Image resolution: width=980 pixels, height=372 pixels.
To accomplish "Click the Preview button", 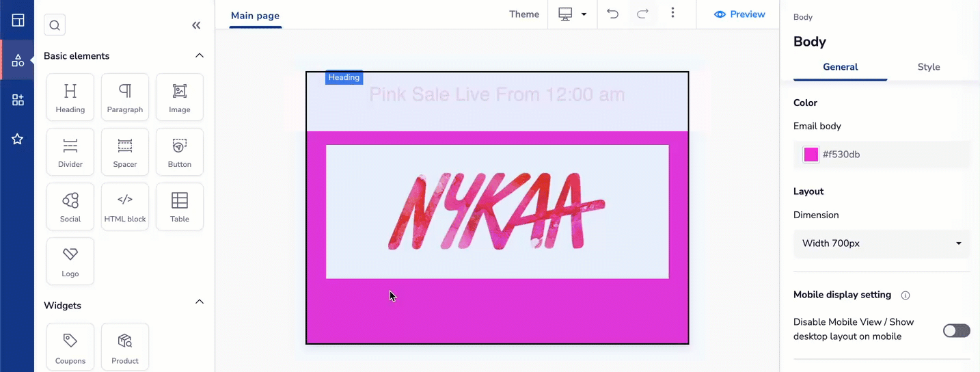I will click(739, 14).
